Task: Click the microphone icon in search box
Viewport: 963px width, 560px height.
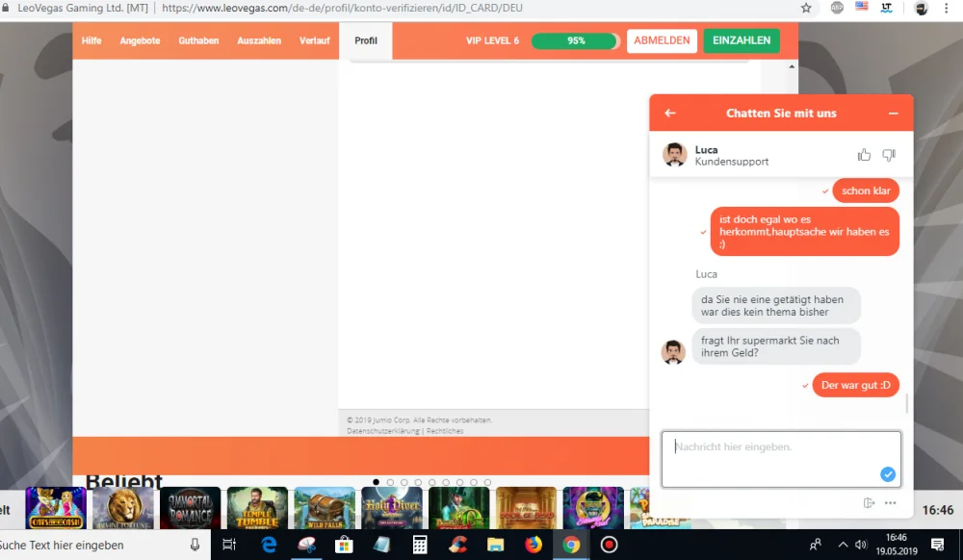Action: (x=195, y=545)
